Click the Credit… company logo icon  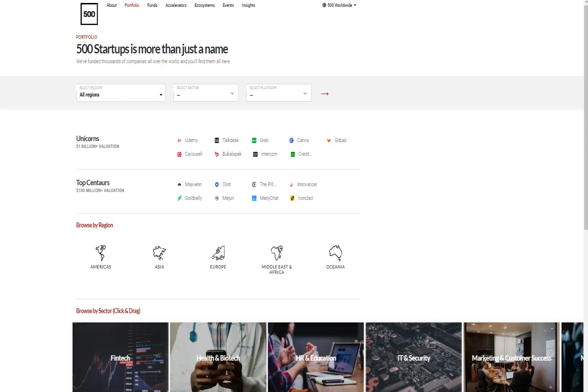tap(293, 154)
